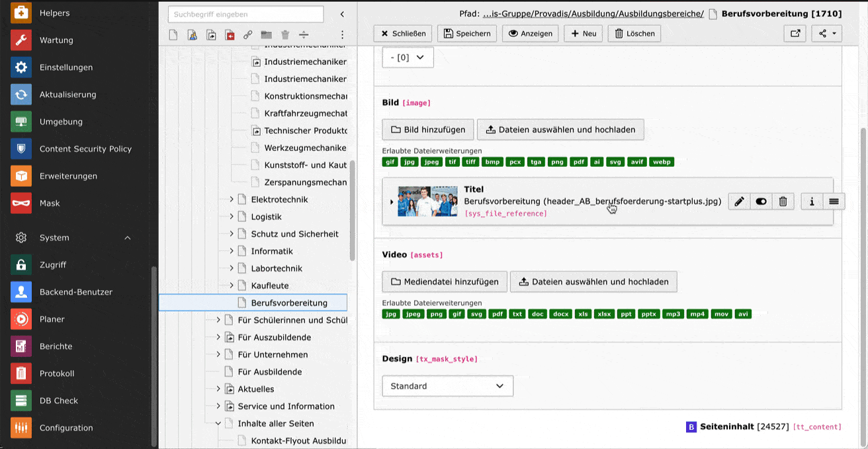
Task: Open page tree three-dot options menu
Action: tap(342, 34)
